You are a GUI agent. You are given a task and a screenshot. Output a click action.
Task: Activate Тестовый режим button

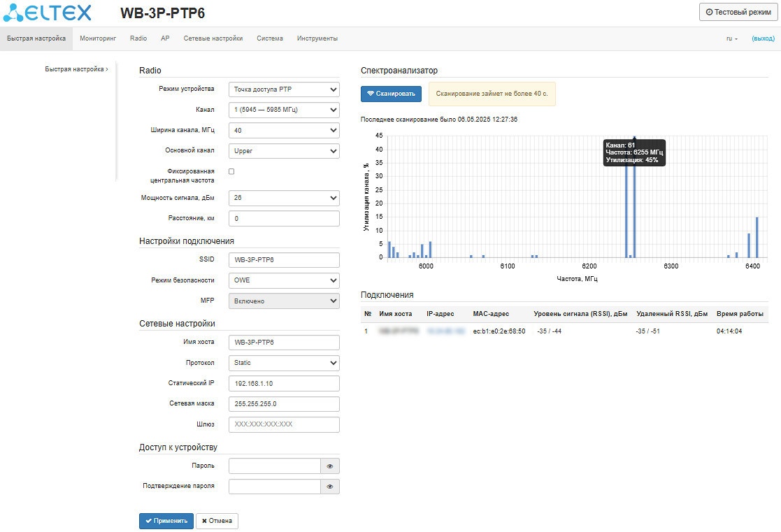coord(738,12)
